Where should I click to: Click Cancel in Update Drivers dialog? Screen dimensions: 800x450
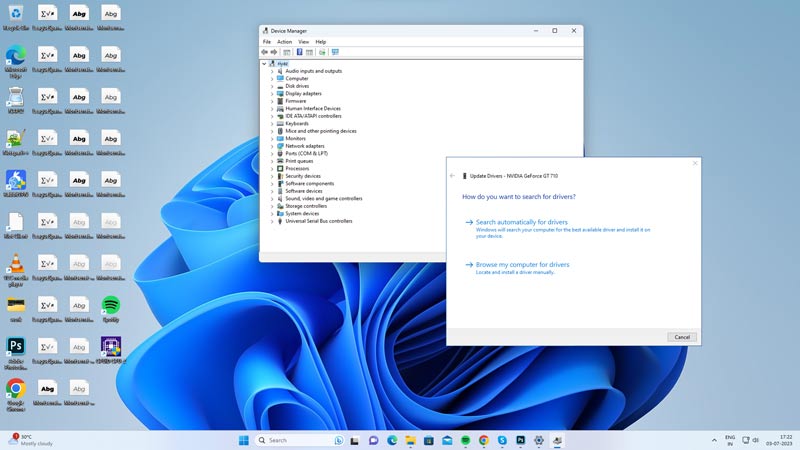[x=682, y=337]
